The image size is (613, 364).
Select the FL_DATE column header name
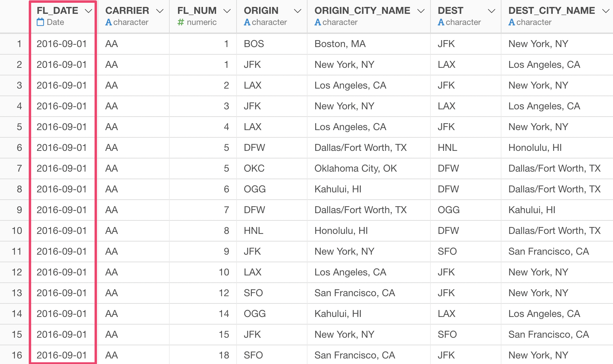coord(57,11)
